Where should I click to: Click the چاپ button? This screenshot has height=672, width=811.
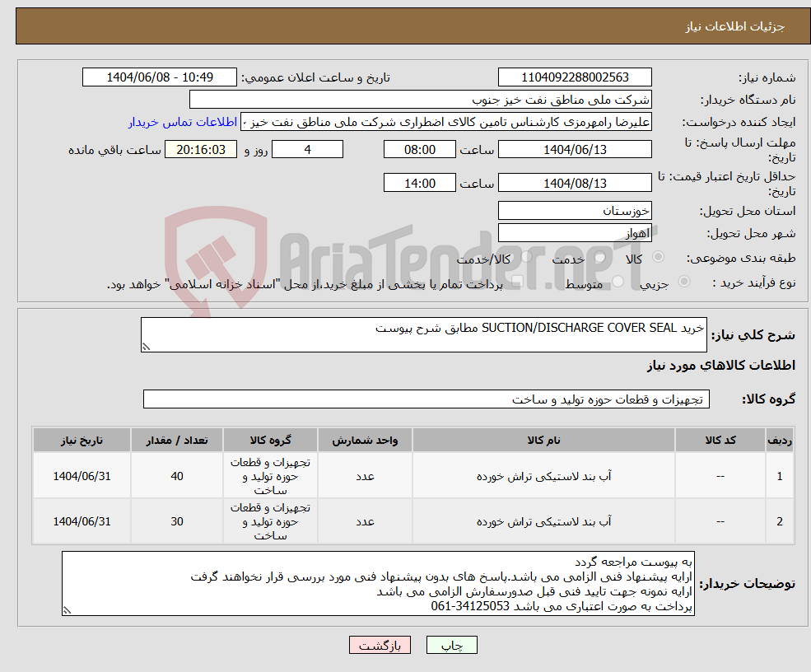click(x=451, y=645)
